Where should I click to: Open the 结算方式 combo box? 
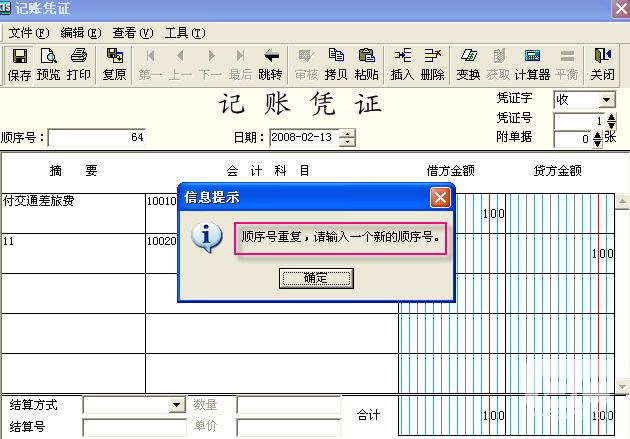[177, 406]
